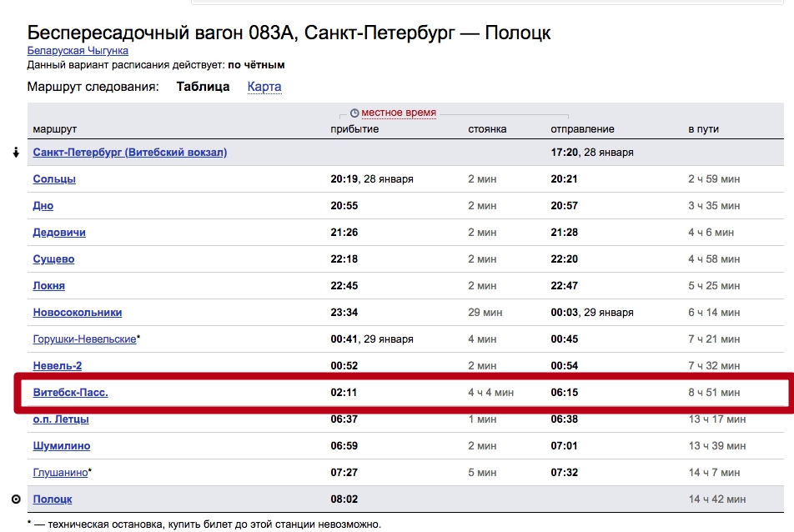Open the Дедовичи station link

point(59,233)
